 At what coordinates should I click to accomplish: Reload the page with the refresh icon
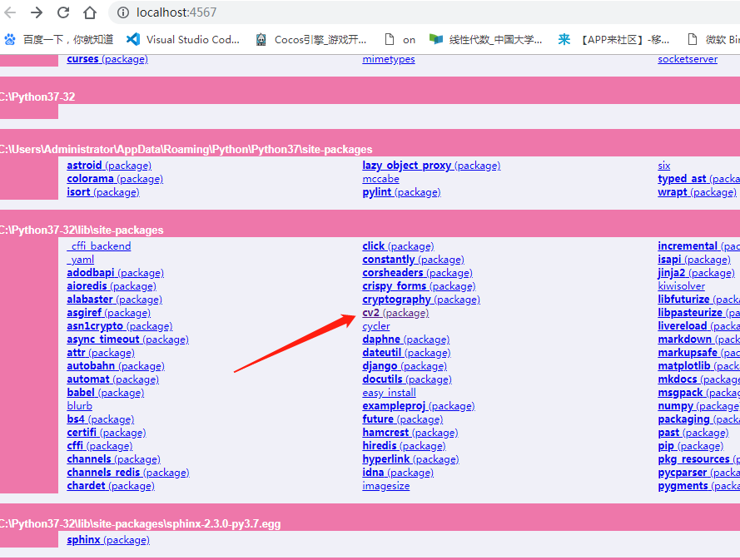pyautogui.click(x=63, y=12)
